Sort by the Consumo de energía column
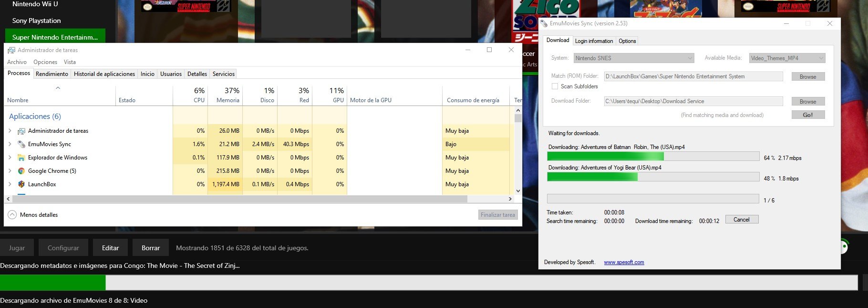Screen dimensions: 868x308 tap(476, 96)
